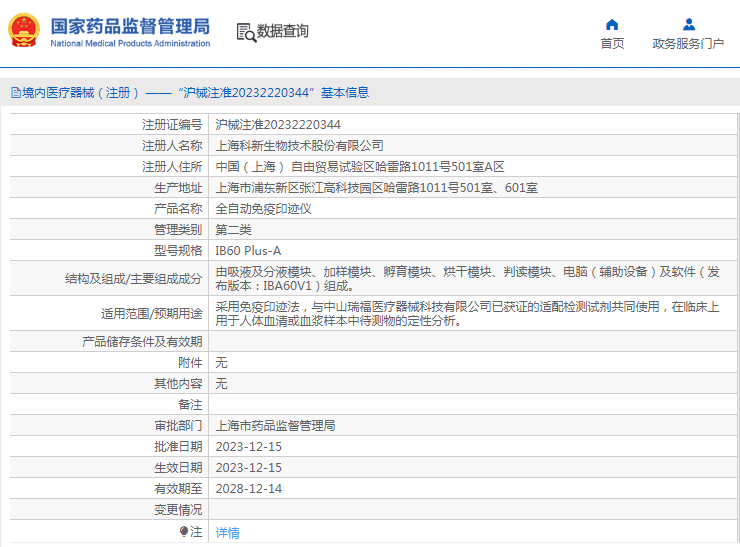Select registration number value 沪械注准20232220344

pos(278,125)
